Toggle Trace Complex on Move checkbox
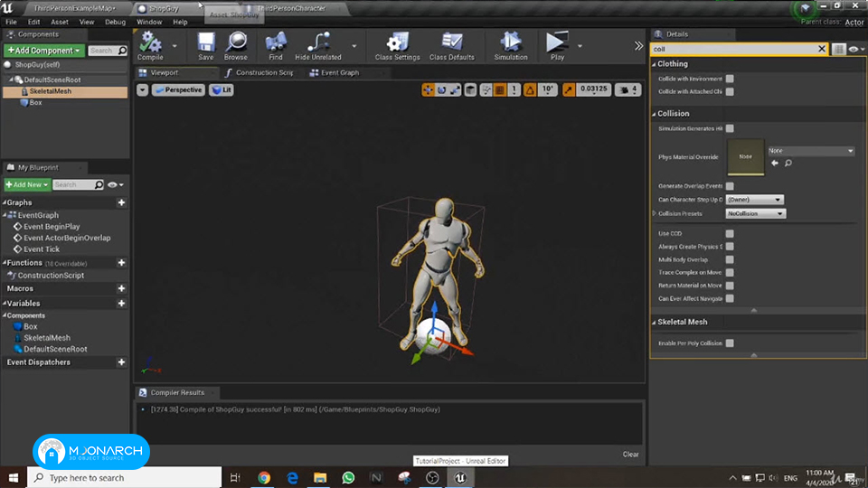This screenshot has width=868, height=488. pos(730,272)
